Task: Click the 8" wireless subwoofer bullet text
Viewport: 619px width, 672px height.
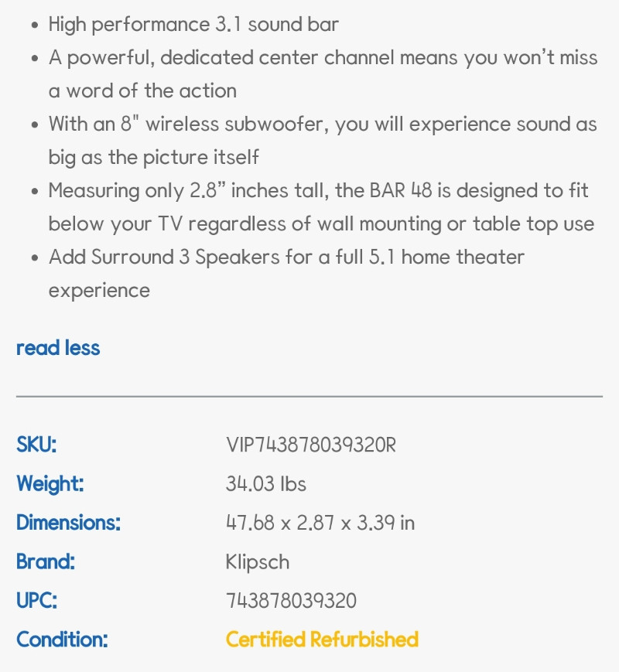Action: pos(323,141)
